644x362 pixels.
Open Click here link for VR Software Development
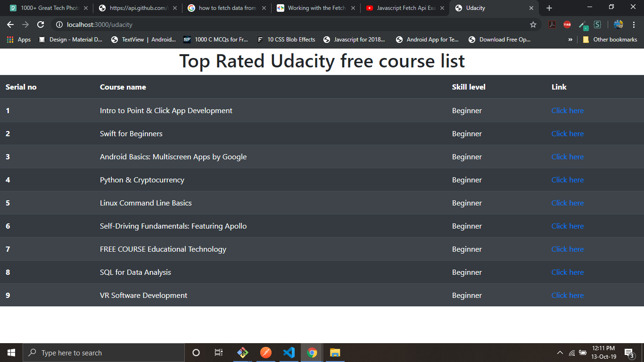pos(567,296)
